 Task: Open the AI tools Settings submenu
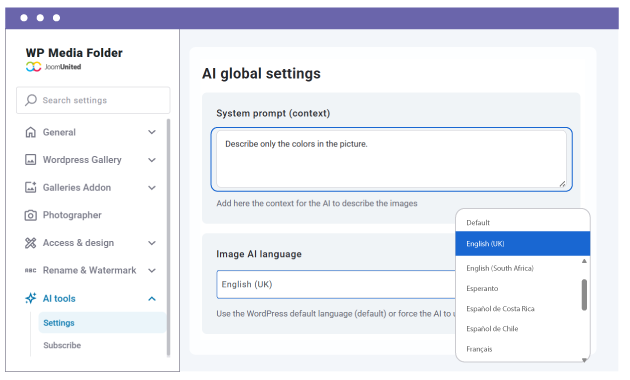tap(102, 323)
